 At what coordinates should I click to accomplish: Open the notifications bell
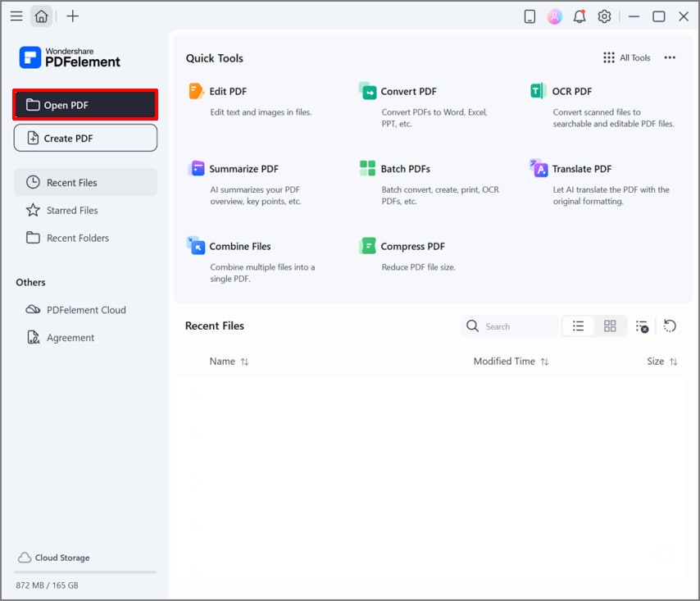(580, 17)
